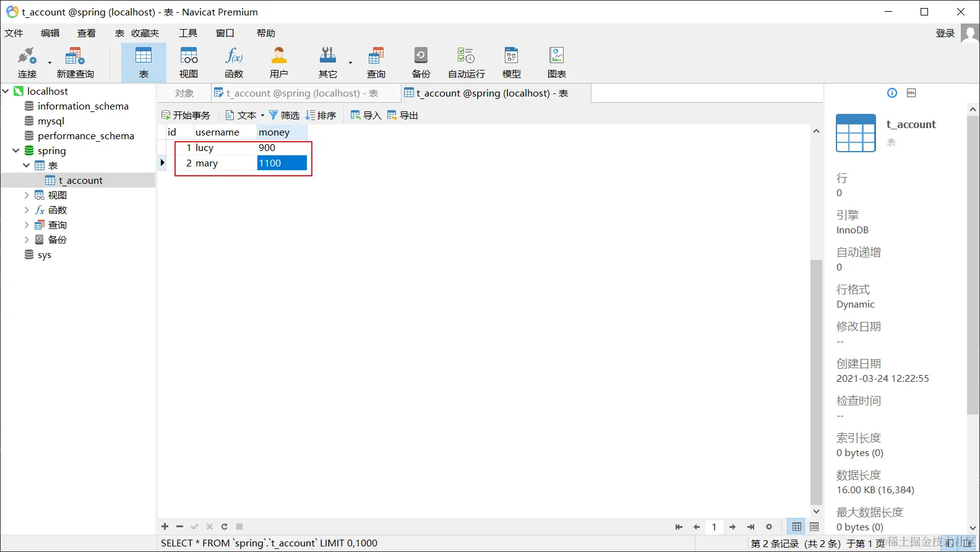Open the 帮助 menu
This screenshot has height=552, width=980.
coord(266,33)
